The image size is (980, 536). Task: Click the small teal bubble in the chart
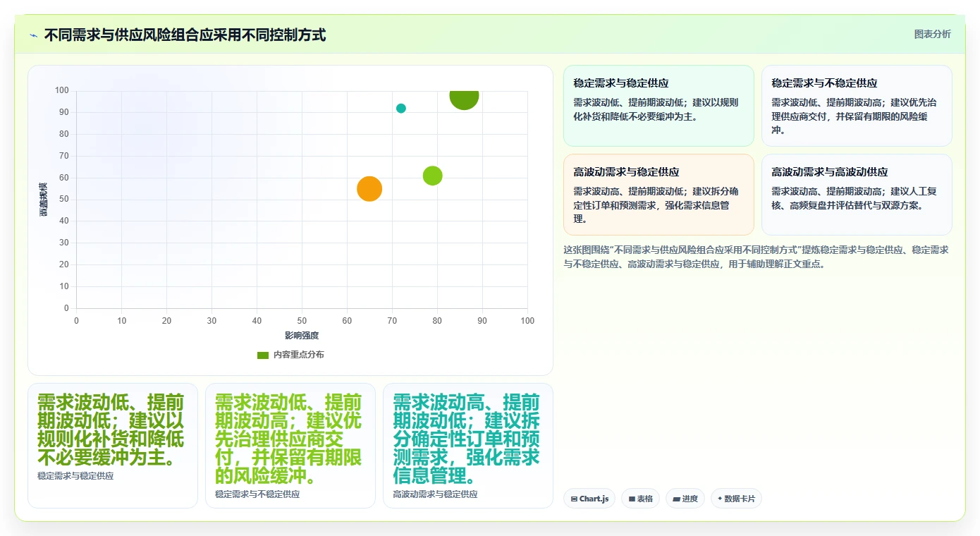[401, 109]
